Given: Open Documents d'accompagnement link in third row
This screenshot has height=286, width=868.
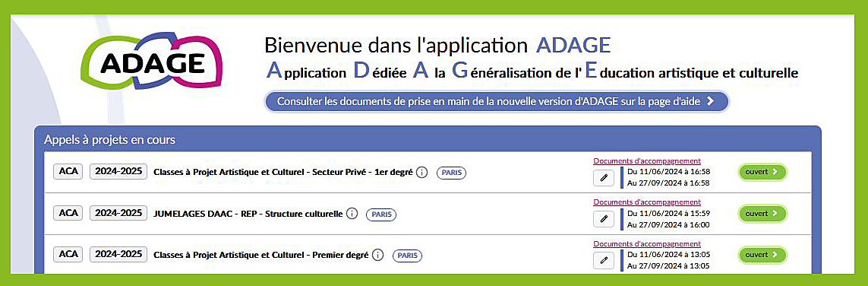Looking at the screenshot, I should click(647, 244).
